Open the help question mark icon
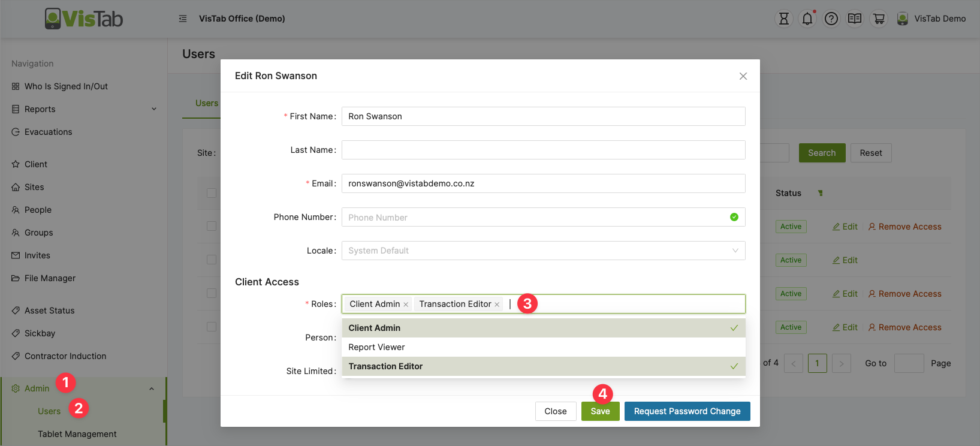Screen dimensions: 980x446 (x=831, y=19)
